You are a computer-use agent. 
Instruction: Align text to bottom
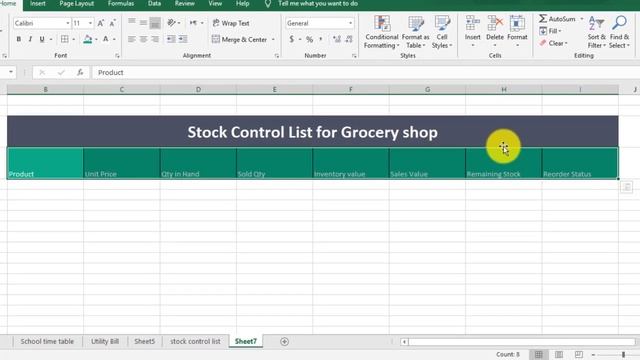coord(155,23)
